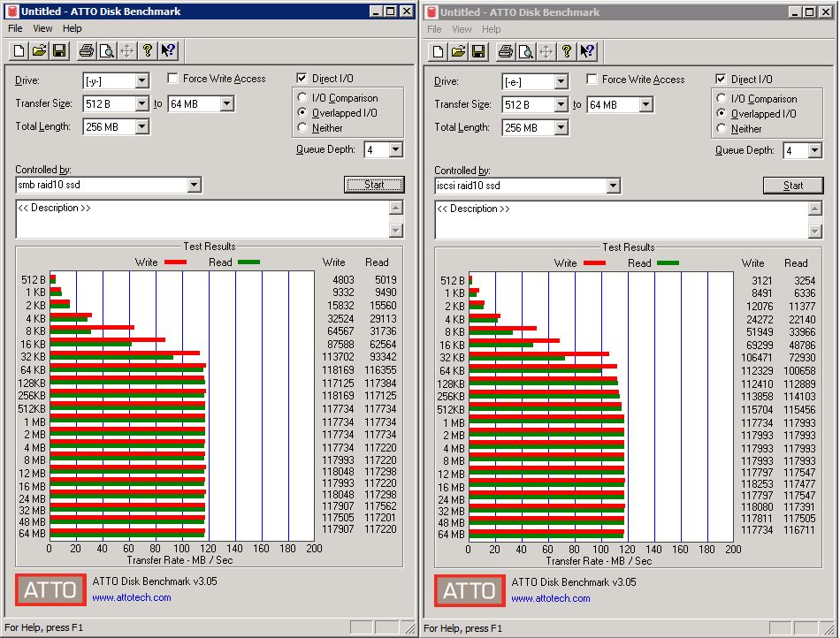Click green Read legend swatch in left window
Screen dimensions: 840x638
(x=248, y=262)
